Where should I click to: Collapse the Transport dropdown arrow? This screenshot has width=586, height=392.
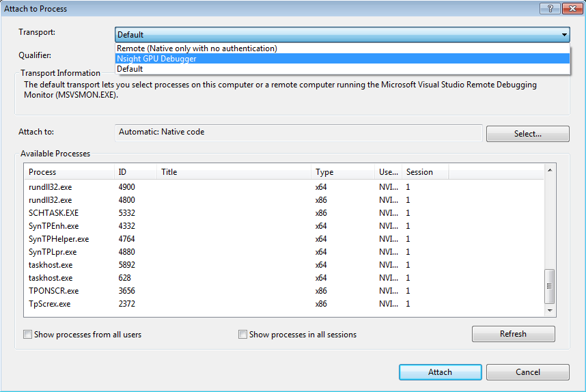coord(564,35)
